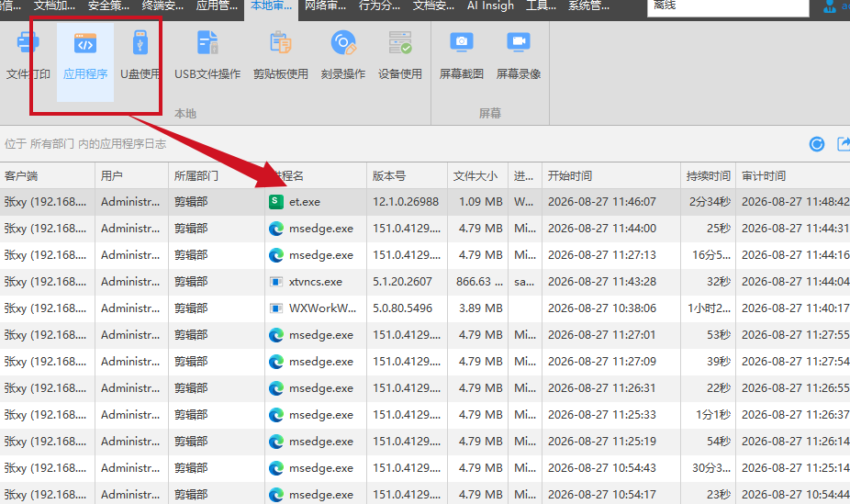Click the Edge icon in the 11:27:13 row
Viewport: 850px width, 504px height.
[276, 255]
